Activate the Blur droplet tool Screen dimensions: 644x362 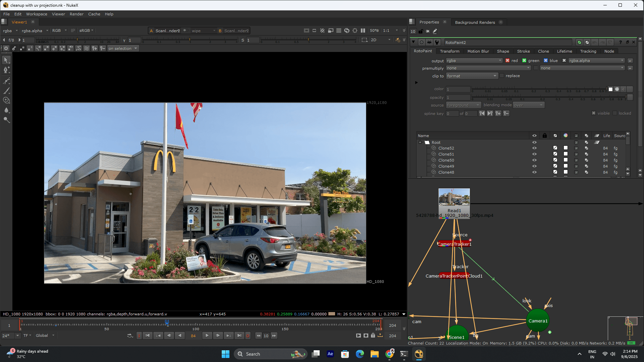pos(6,110)
